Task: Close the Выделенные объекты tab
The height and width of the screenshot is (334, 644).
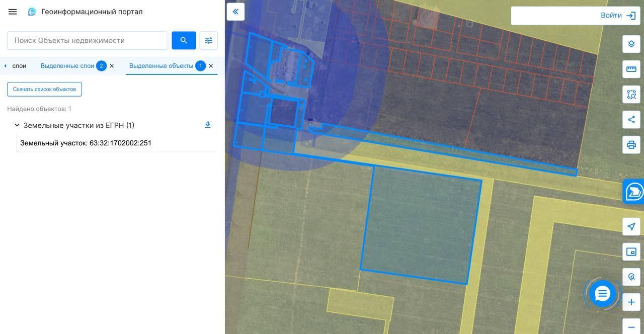Action: coord(211,66)
